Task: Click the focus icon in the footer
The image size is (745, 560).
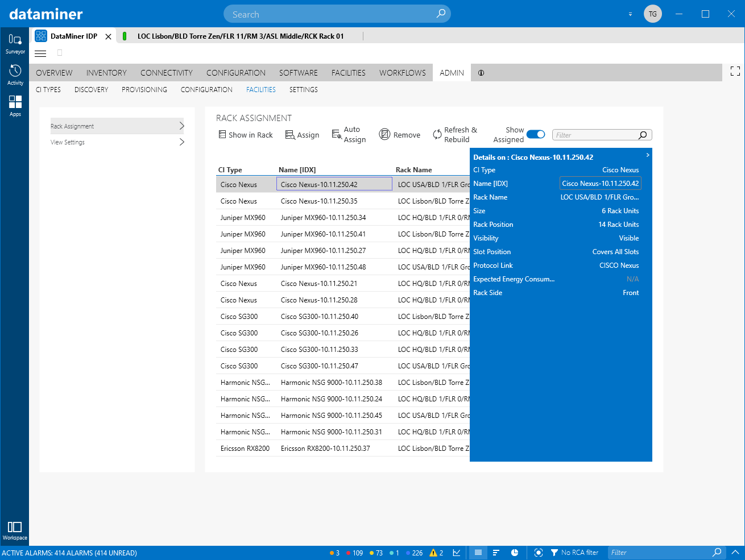Action: point(539,553)
